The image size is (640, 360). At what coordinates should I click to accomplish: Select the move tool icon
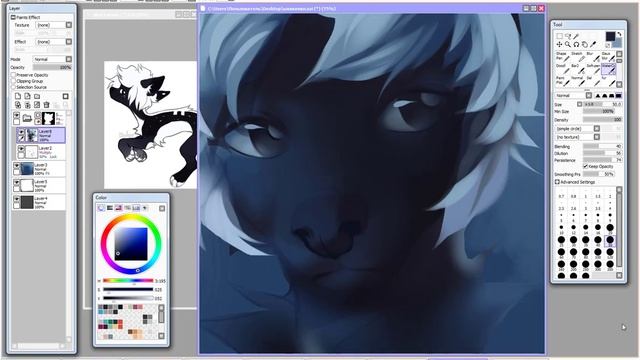click(x=559, y=44)
